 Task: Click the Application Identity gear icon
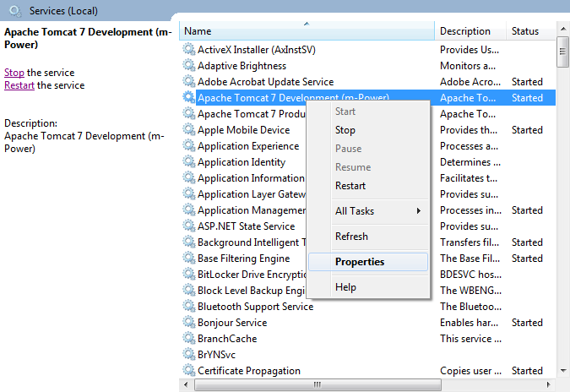pos(188,162)
